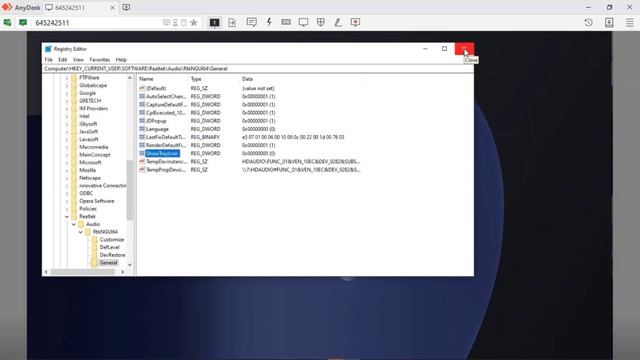Open the keyboard settings icon
Image resolution: width=640 pixels, height=360 pixels.
pyautogui.click(x=286, y=22)
